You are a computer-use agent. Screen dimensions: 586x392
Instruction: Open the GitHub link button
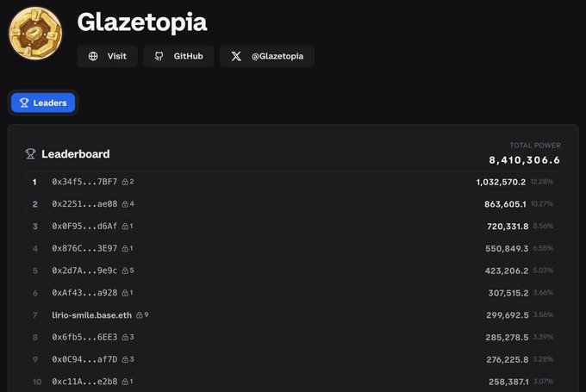coord(178,56)
